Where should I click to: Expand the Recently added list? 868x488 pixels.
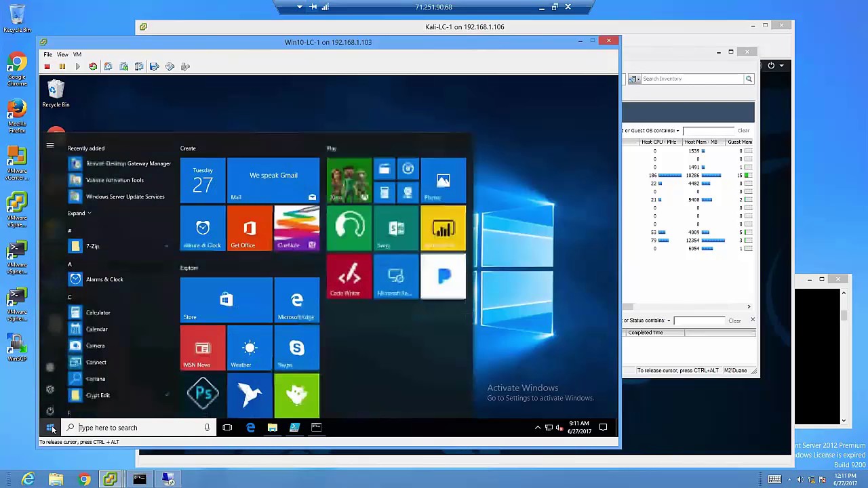tap(79, 213)
